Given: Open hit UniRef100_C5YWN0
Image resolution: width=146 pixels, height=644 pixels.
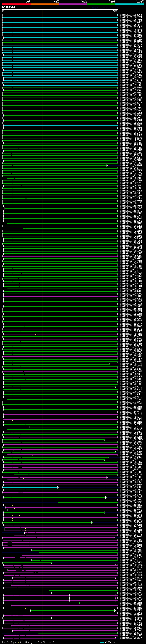Looking at the screenshot, I should click(131, 357).
